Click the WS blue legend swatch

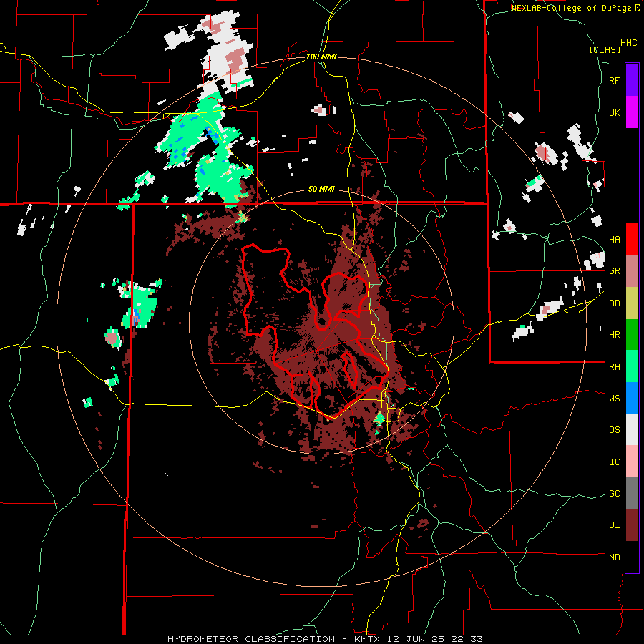[632, 398]
